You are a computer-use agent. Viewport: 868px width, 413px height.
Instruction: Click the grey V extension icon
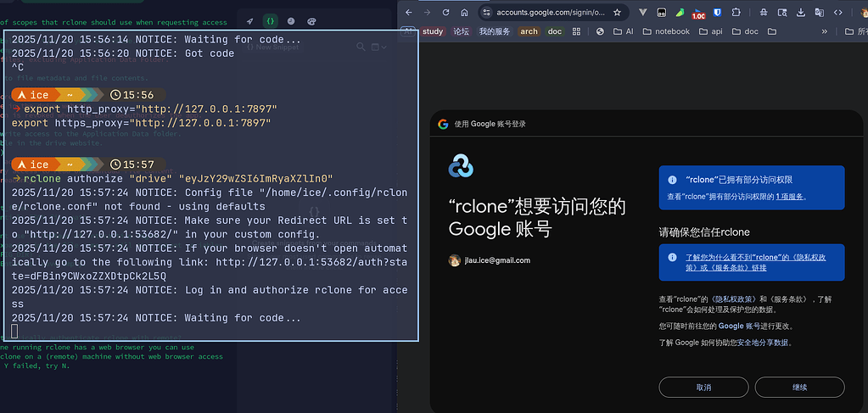coord(643,12)
